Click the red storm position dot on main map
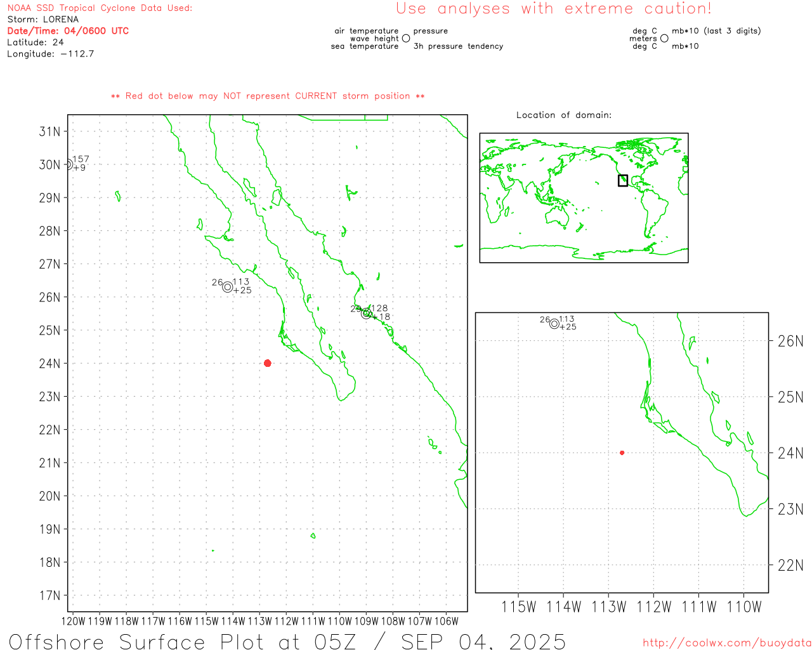This screenshot has width=812, height=650. click(x=268, y=363)
